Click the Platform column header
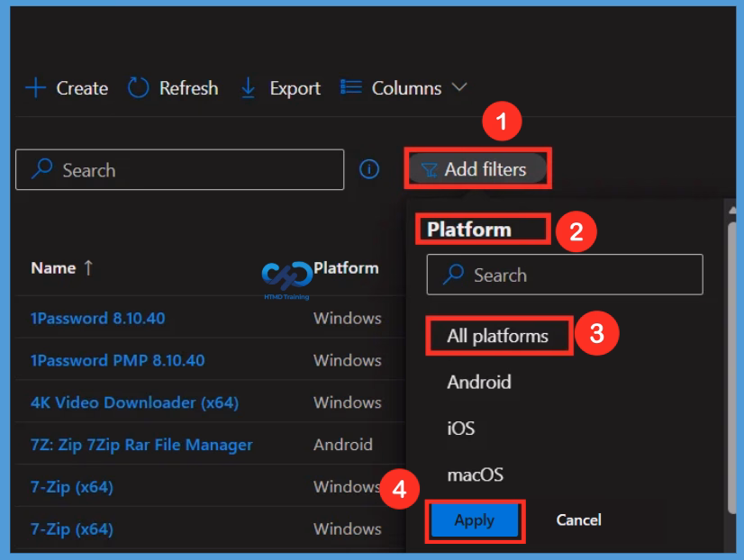 click(346, 268)
